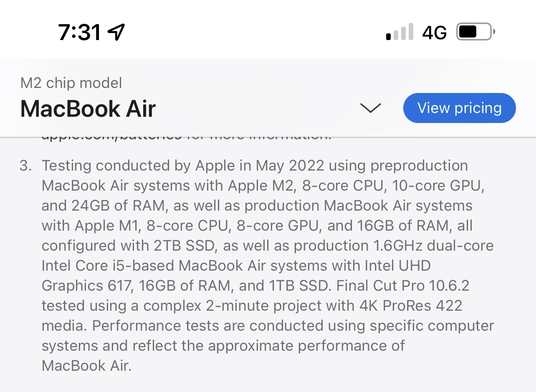Tap the cellular signal bars icon
This screenshot has width=536, height=392.
pos(399,32)
